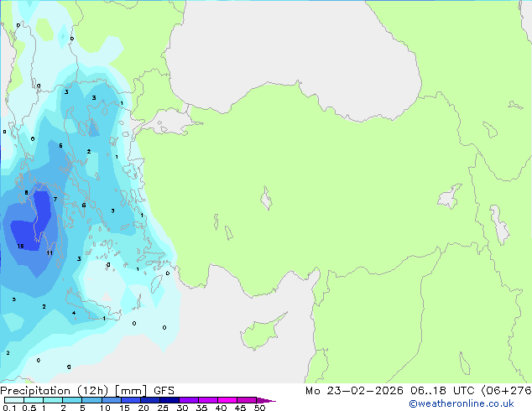Click the 1–2 mm legend color swatch
Viewport: 532px width, 411px height.
[x=53, y=400]
